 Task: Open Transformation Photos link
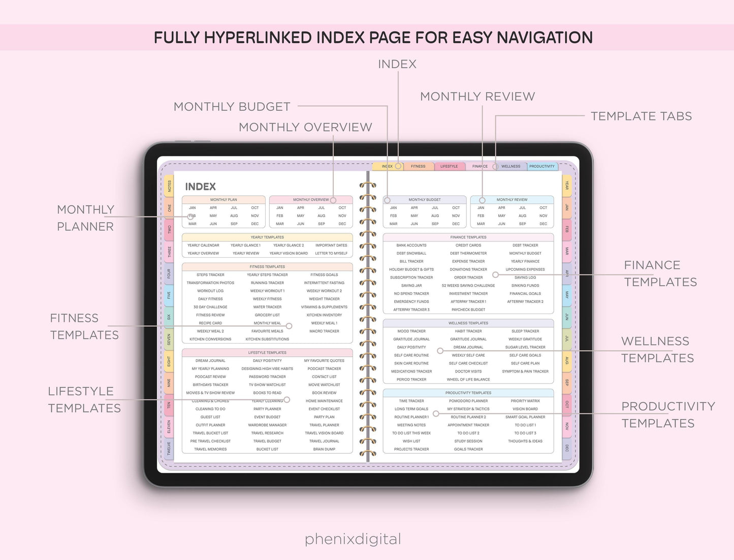210,283
